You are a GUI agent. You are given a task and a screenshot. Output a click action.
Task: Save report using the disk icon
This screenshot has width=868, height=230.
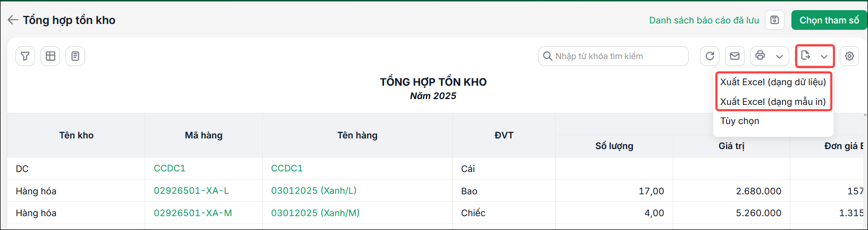[774, 20]
